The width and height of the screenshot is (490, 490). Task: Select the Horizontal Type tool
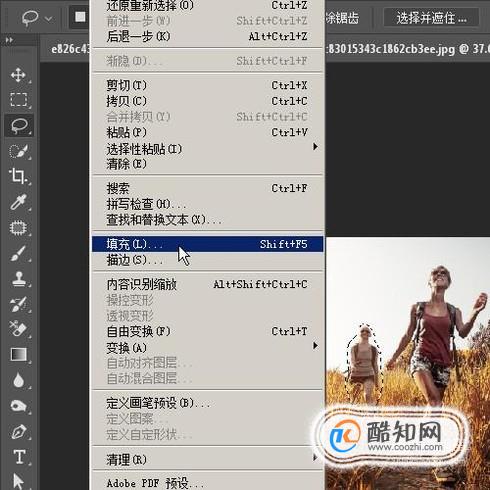point(19,457)
